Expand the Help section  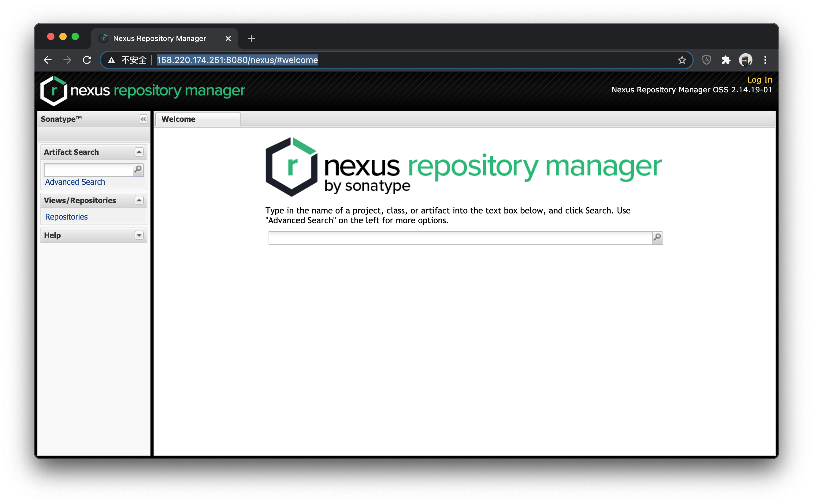pos(139,235)
